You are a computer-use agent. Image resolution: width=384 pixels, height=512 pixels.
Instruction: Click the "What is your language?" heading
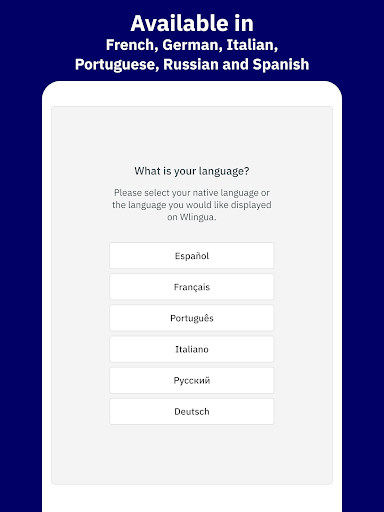click(192, 171)
